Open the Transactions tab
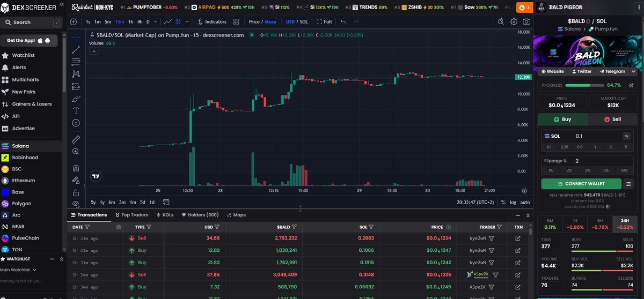 point(89,215)
